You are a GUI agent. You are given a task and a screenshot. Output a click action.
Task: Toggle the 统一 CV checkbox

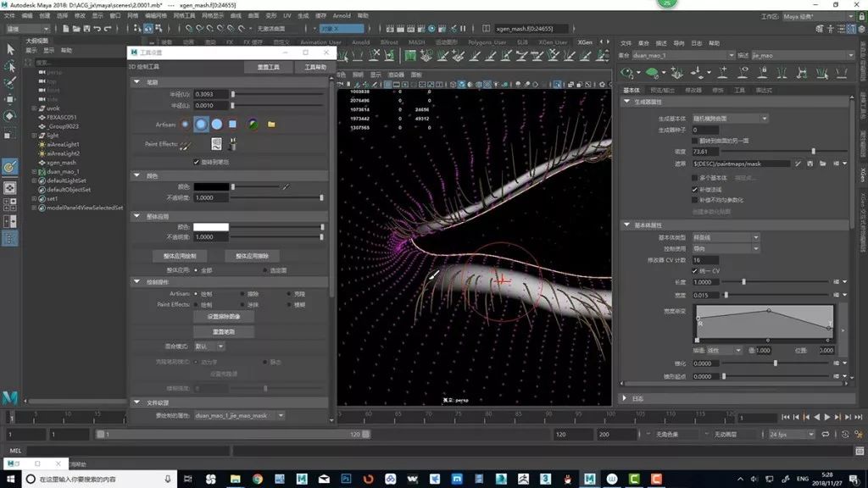click(x=695, y=271)
